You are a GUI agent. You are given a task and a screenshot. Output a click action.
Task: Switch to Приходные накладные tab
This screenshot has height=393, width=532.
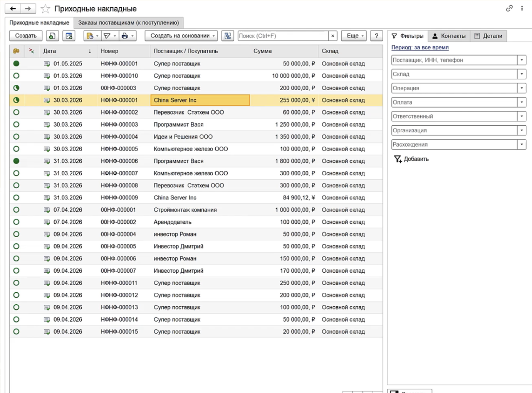point(39,23)
